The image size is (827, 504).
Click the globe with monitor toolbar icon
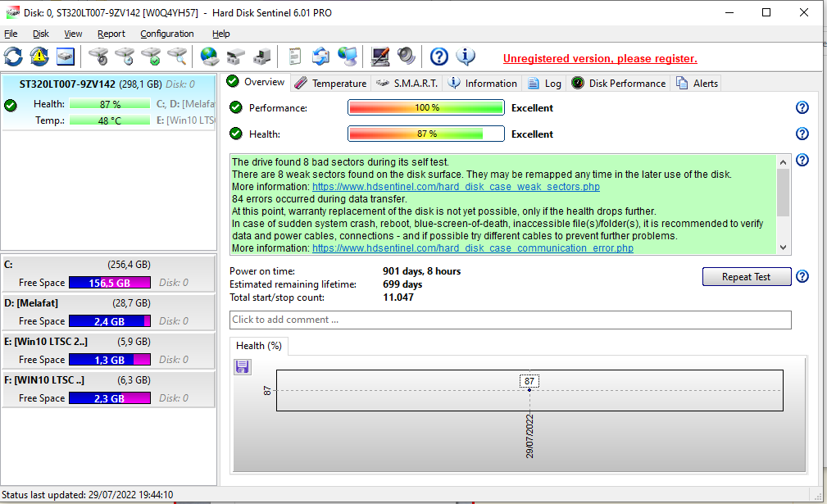(x=348, y=57)
